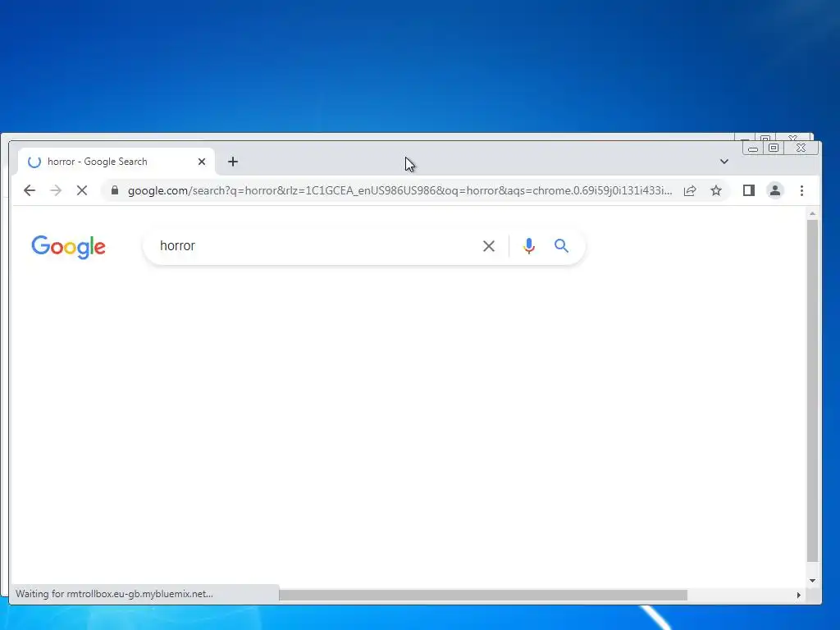Submit search with the magnifying glass
This screenshot has height=630, width=840.
[x=561, y=246]
